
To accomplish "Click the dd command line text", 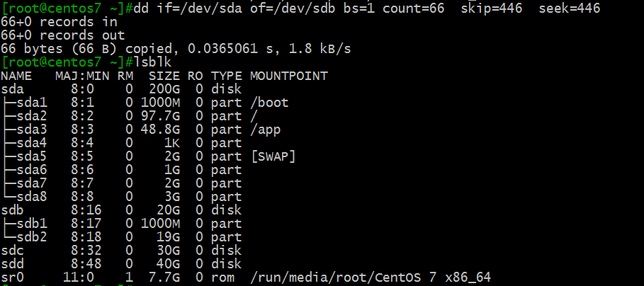I will coord(367,8).
